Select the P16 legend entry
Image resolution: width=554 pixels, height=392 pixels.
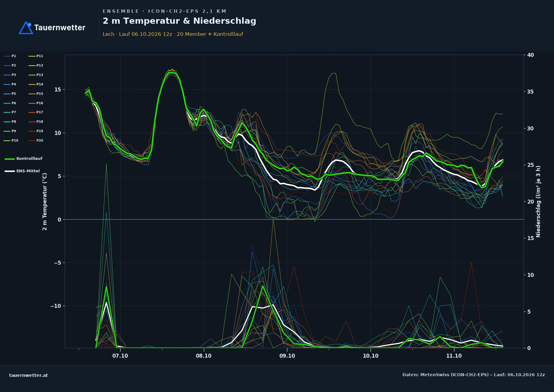point(36,103)
